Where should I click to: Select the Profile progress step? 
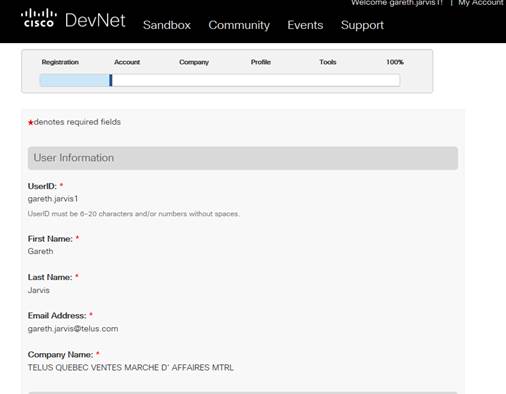point(261,62)
